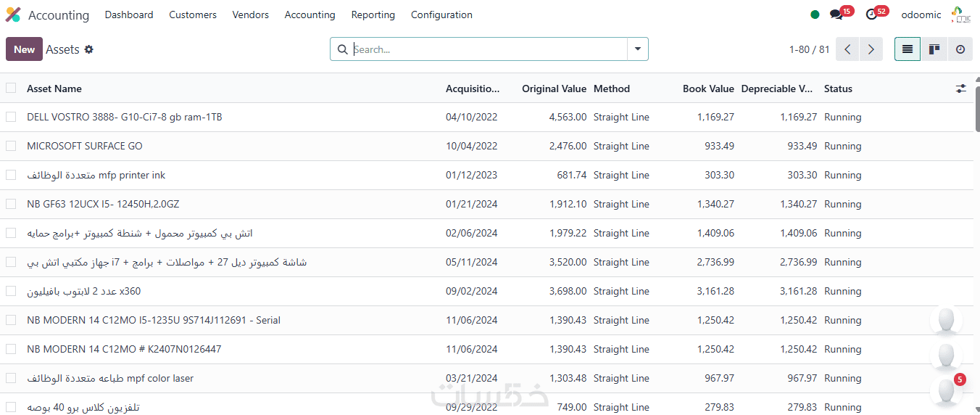
Task: Open the Reporting menu
Action: 373,15
